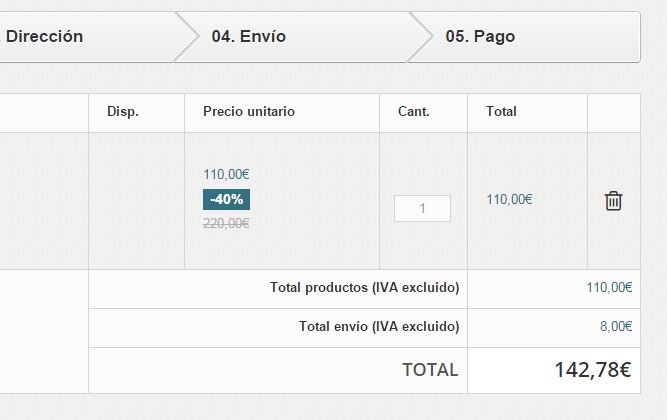Click the Precio unitario column header

[x=249, y=111]
